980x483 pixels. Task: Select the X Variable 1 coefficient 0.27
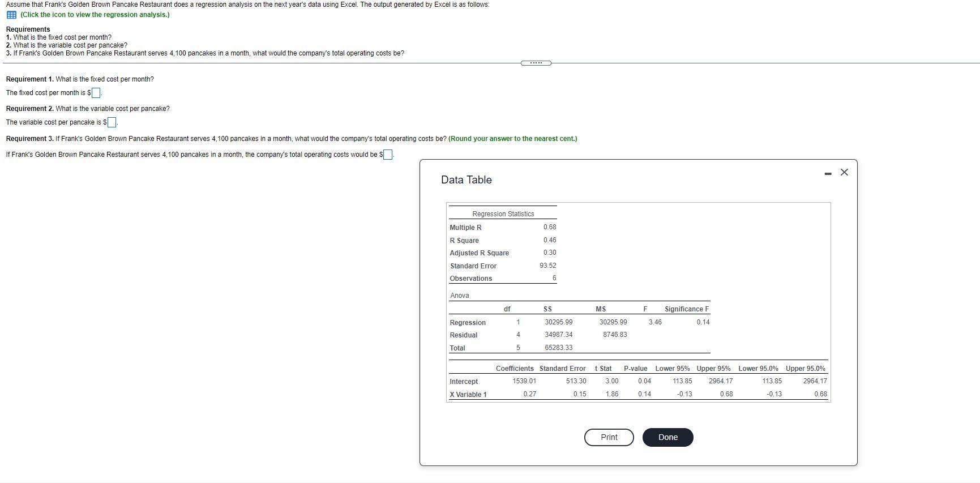coord(530,394)
